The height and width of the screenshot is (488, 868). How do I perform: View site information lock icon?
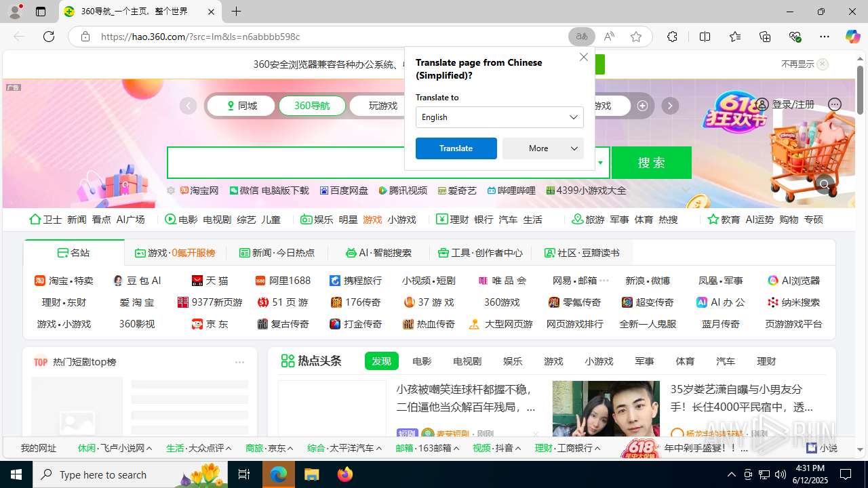[85, 37]
